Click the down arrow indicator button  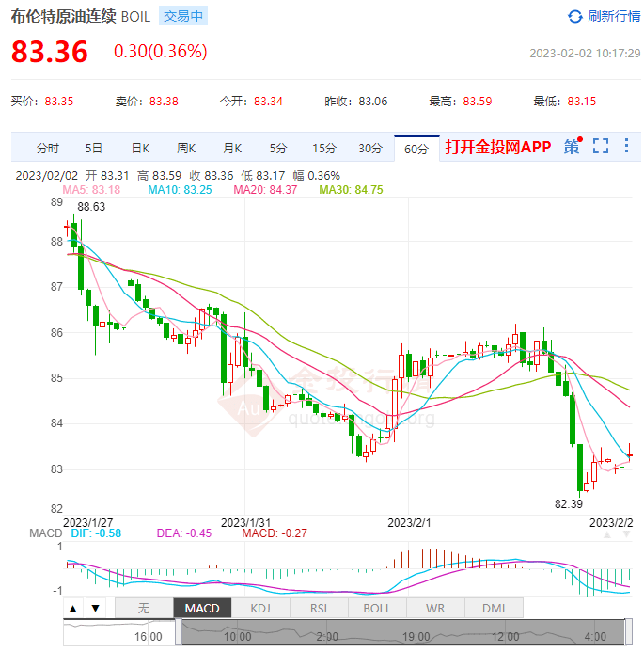click(x=96, y=608)
